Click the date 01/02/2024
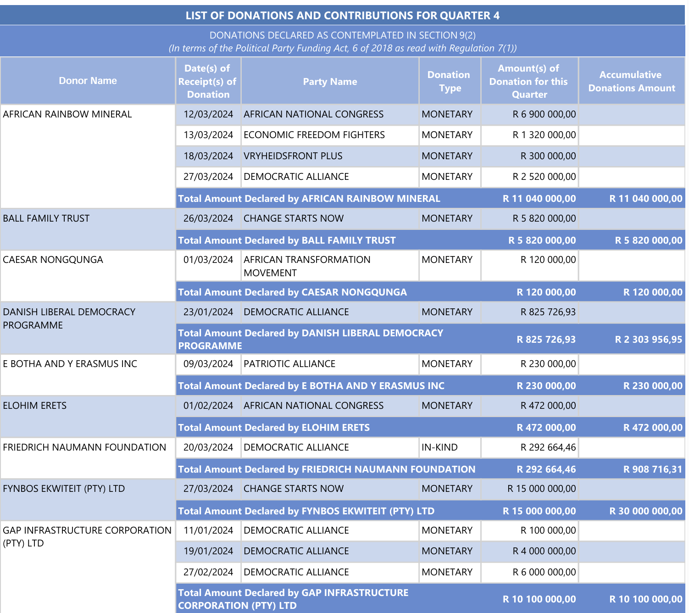 pyautogui.click(x=208, y=406)
